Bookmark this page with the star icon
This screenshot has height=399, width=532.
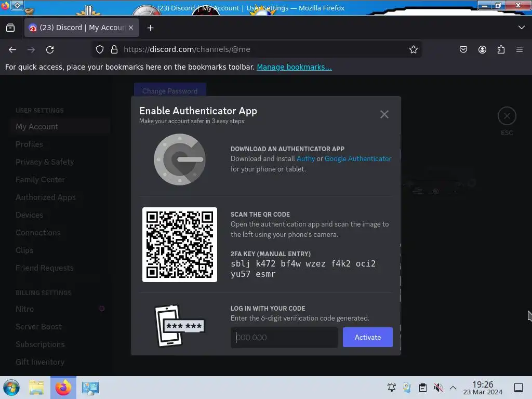tap(413, 49)
